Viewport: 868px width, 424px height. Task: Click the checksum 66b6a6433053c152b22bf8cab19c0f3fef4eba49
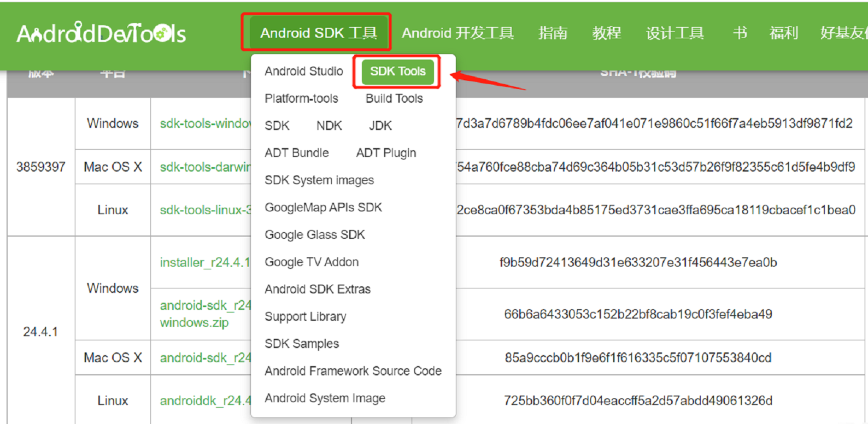click(x=638, y=314)
